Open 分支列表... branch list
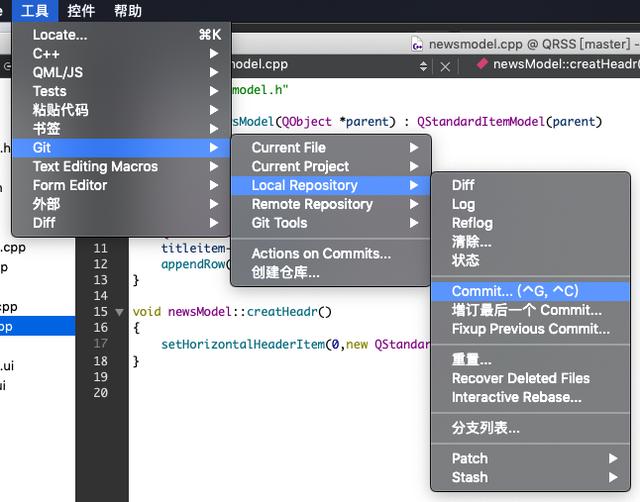Viewport: 640px width, 502px height. point(531,428)
